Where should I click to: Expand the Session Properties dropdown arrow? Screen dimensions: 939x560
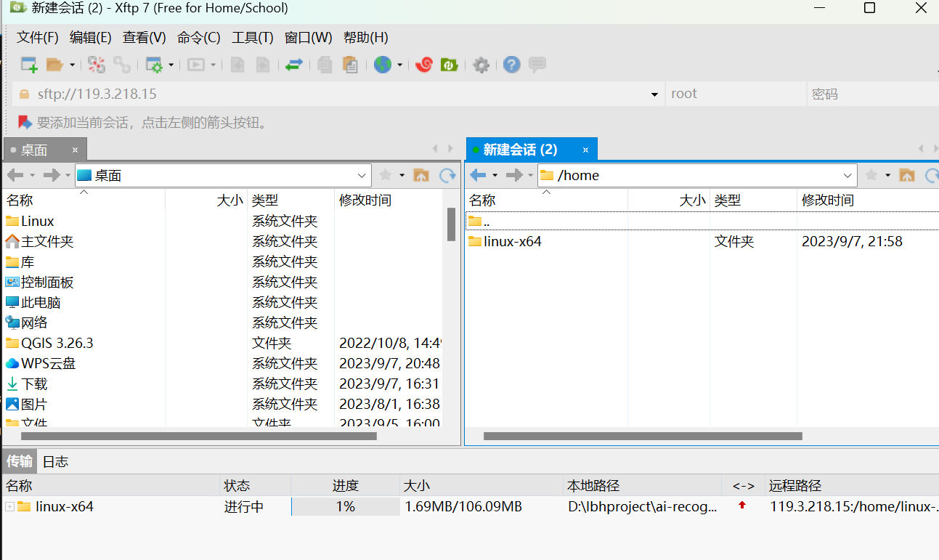[171, 65]
